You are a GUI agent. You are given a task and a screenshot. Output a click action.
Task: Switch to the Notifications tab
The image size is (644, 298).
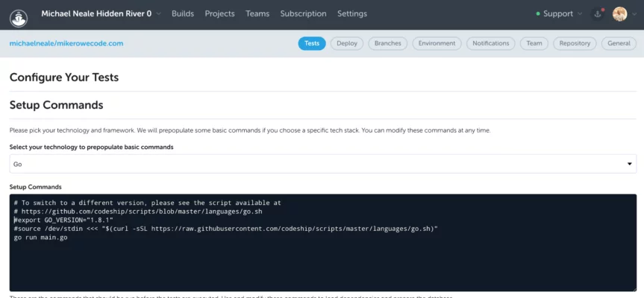click(x=490, y=43)
